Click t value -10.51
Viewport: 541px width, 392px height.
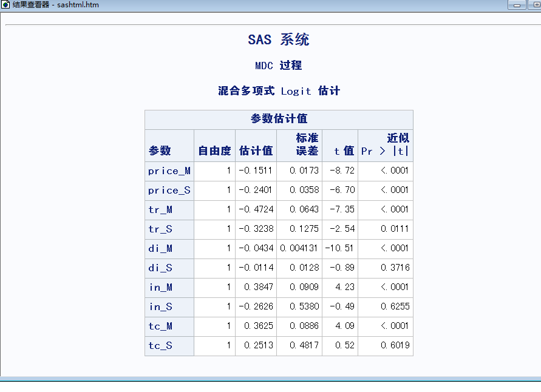pos(339,248)
